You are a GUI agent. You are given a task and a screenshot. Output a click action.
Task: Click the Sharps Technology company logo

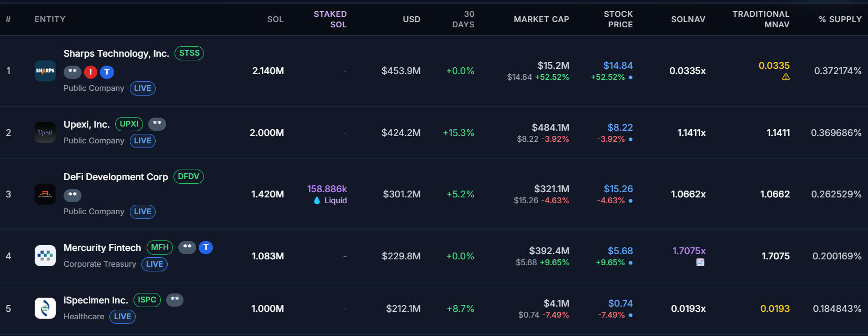(45, 71)
